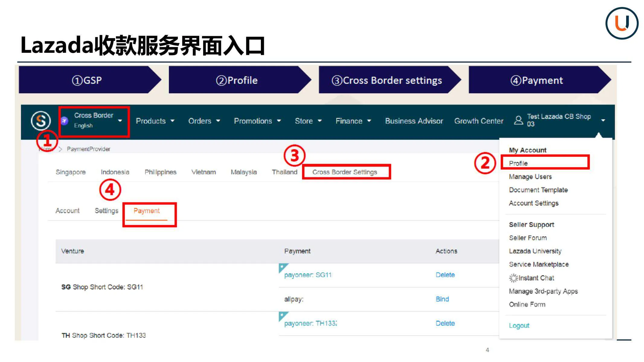This screenshot has height=362, width=644.
Task: Open the Settings tab
Action: pos(106,211)
